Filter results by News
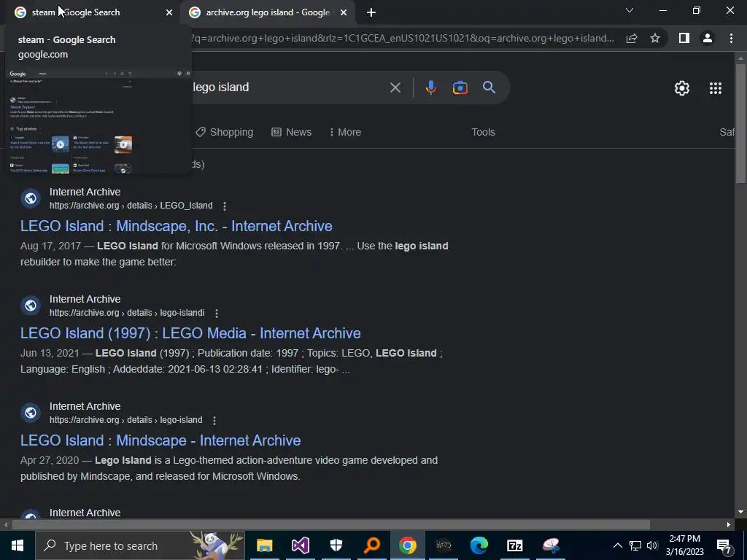This screenshot has width=747, height=560. click(292, 132)
